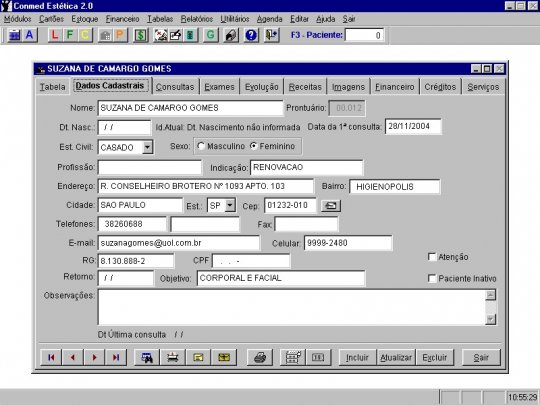Click the CEP lookup icon button
The height and width of the screenshot is (405, 540).
[x=331, y=206]
